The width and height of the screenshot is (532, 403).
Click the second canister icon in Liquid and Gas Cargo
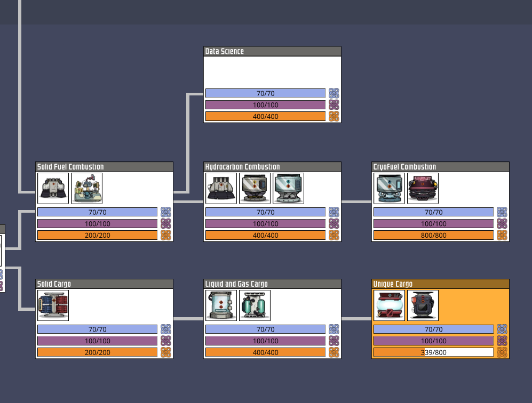[255, 305]
